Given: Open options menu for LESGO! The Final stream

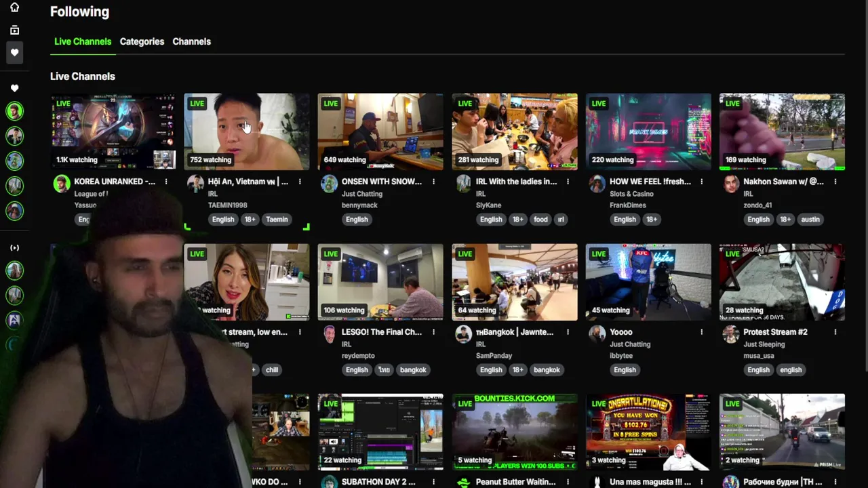Looking at the screenshot, I should [434, 332].
